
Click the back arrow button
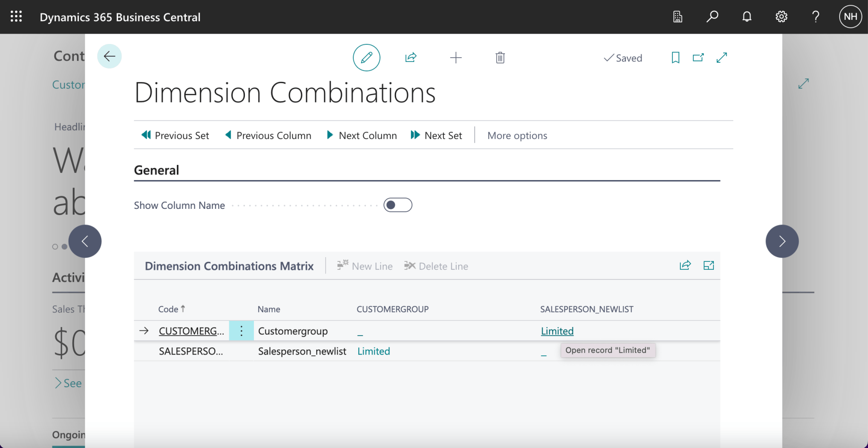(110, 56)
